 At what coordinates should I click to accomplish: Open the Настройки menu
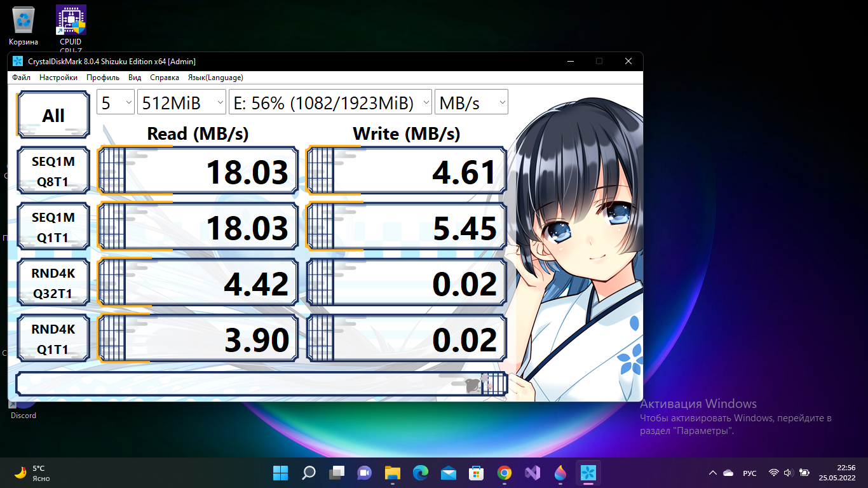[58, 78]
